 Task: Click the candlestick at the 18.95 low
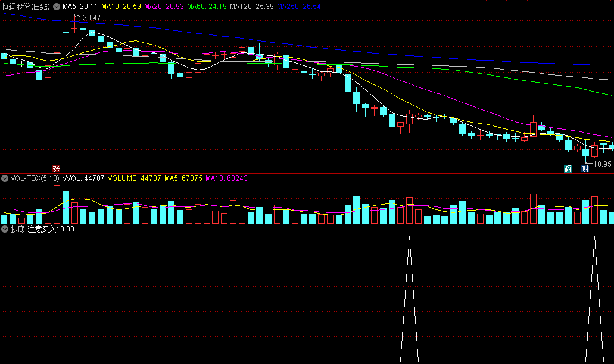pyautogui.click(x=586, y=153)
